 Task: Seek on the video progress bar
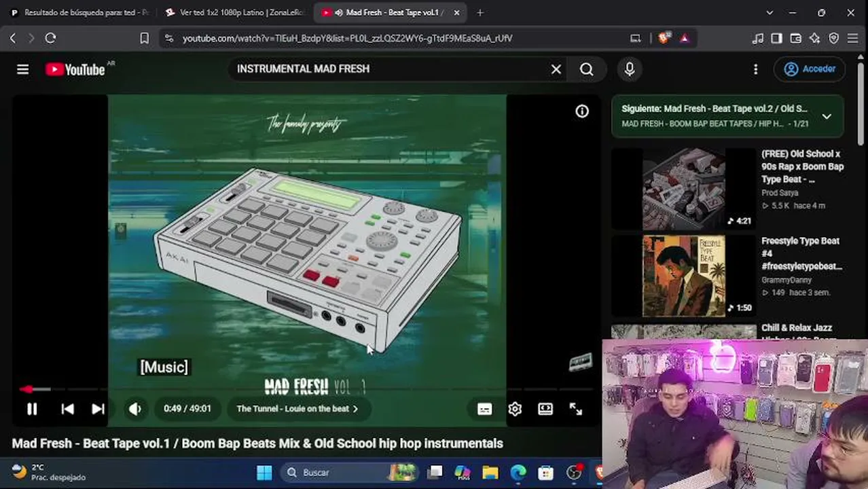306,389
